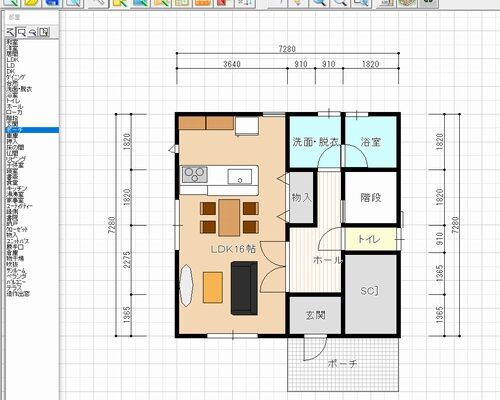The image size is (500, 400).
Task: Select クローゼット in the room list
Action: 17,229
